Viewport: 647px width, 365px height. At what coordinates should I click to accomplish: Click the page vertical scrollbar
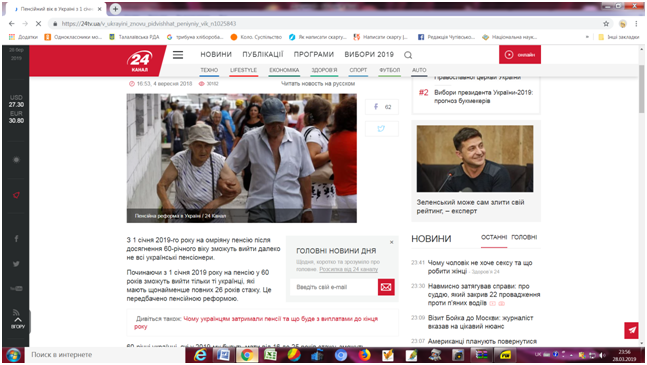641,89
